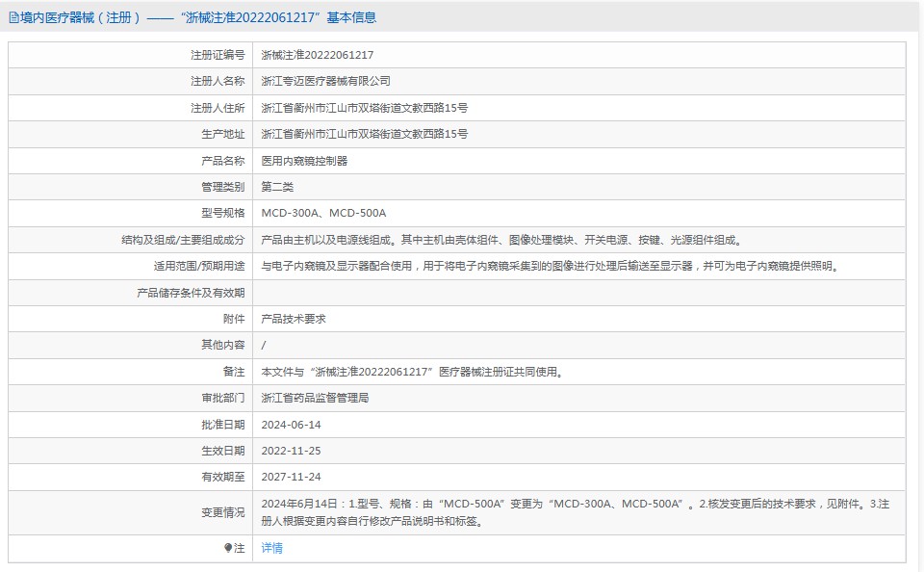Click the lightbulb icon beside 注
This screenshot has width=924, height=572.
pyautogui.click(x=228, y=548)
